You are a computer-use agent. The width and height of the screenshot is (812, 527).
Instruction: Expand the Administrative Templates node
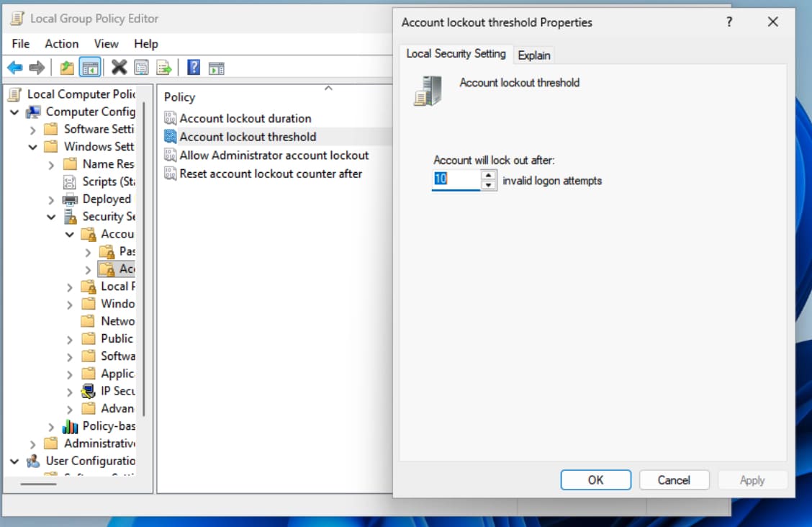(32, 443)
